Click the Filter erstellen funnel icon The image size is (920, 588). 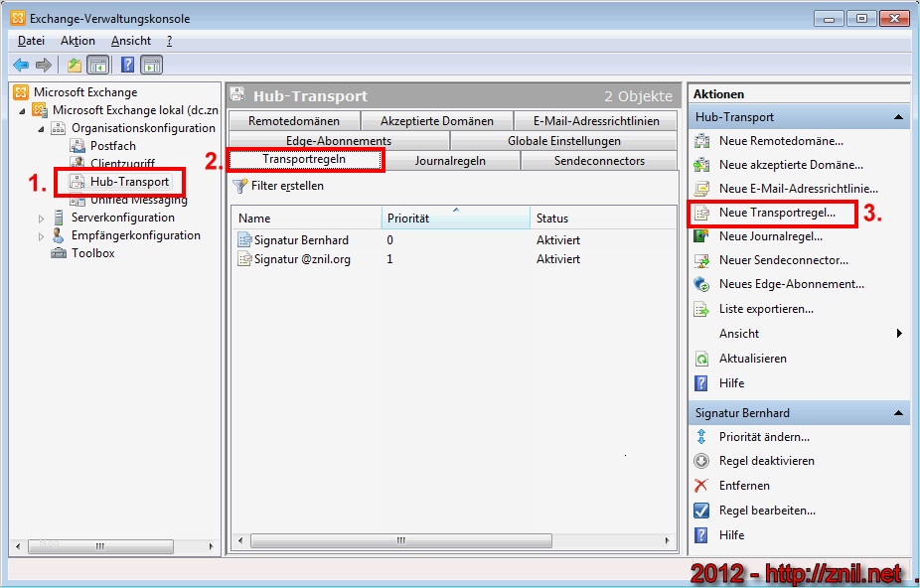pos(240,186)
